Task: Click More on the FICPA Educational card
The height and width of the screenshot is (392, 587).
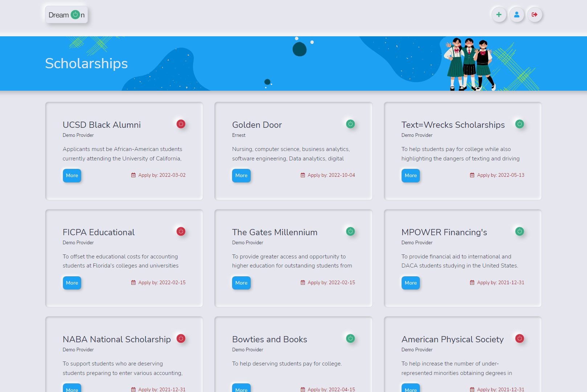Action: [72, 283]
